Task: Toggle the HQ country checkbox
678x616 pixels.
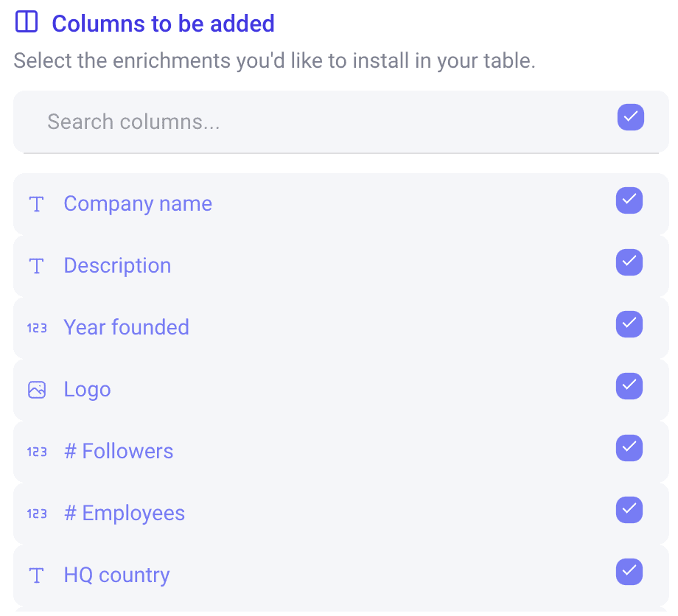Action: click(629, 572)
